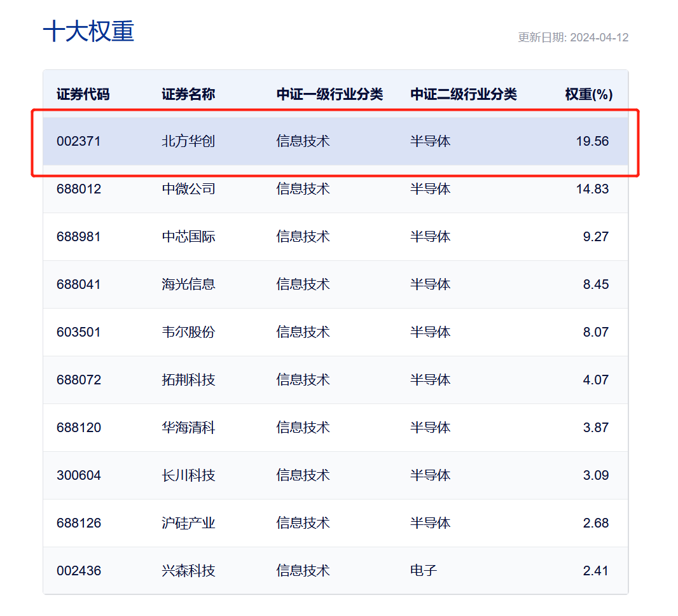Click the weight value 2.41
The height and width of the screenshot is (616, 678).
click(596, 571)
